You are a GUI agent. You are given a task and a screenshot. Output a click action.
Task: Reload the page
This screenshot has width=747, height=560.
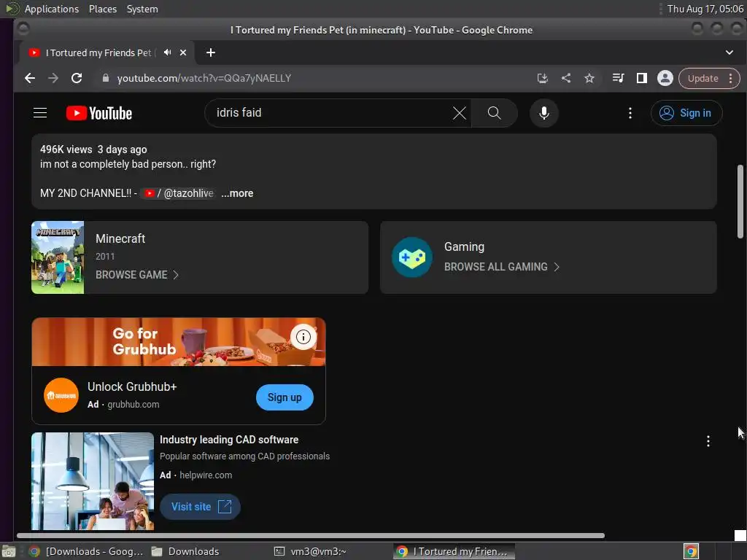point(77,78)
